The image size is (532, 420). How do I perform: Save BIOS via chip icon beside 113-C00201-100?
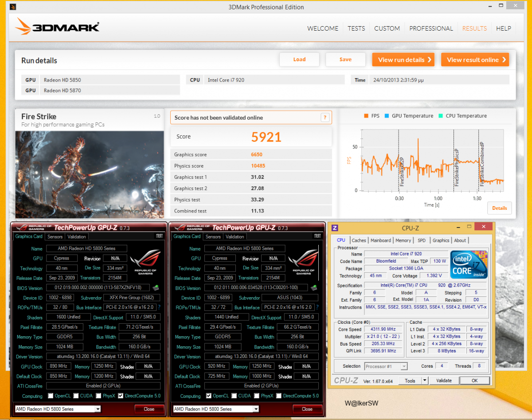(x=314, y=287)
